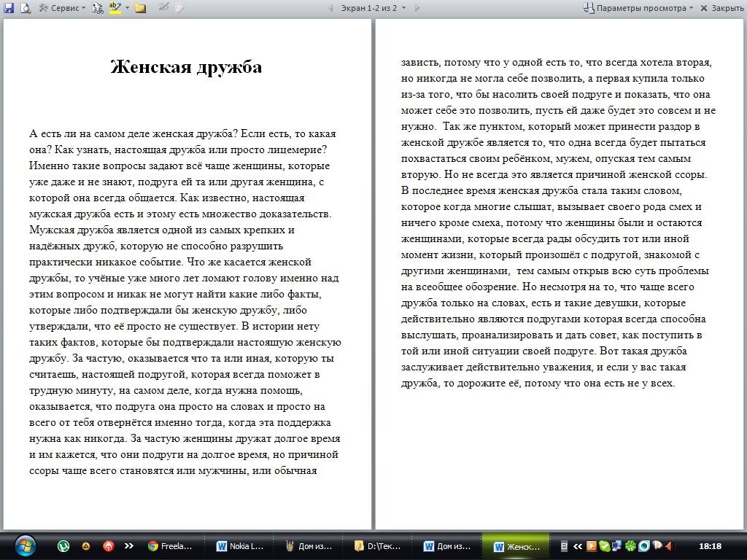
Task: Click the right page of the document
Action: click(561, 274)
